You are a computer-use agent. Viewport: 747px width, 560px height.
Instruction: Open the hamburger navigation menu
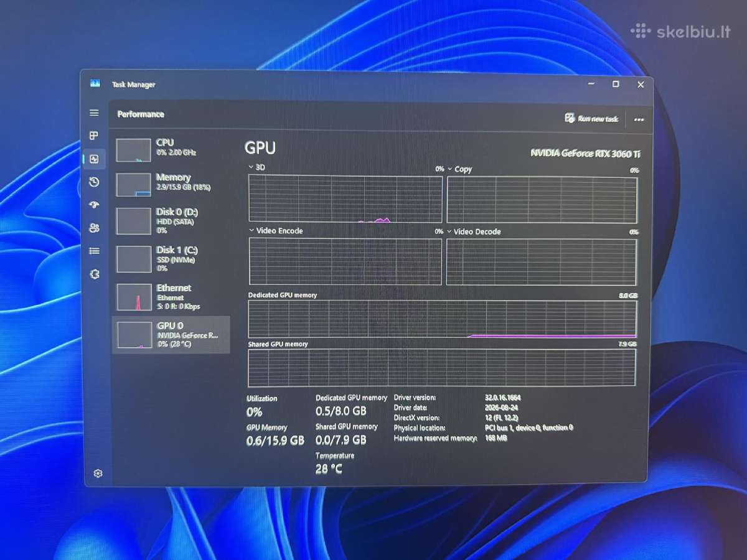94,113
